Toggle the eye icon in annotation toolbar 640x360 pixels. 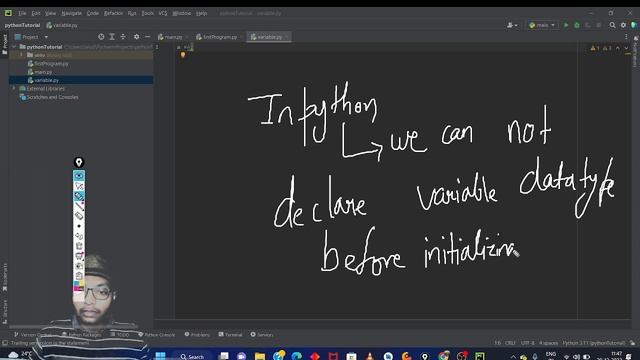click(79, 176)
